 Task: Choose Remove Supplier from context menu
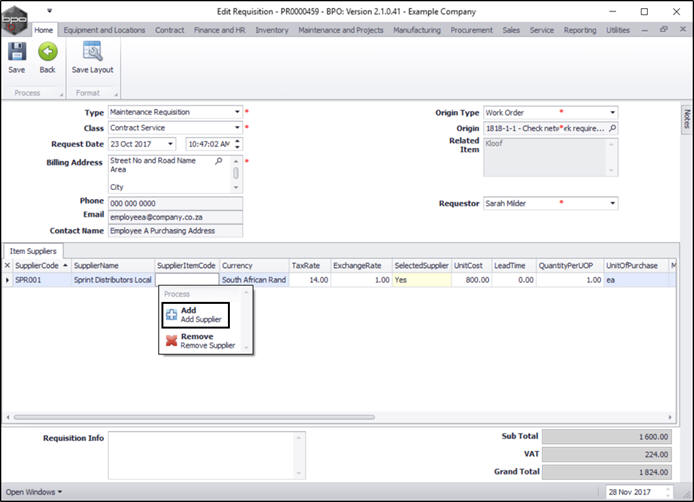(201, 341)
